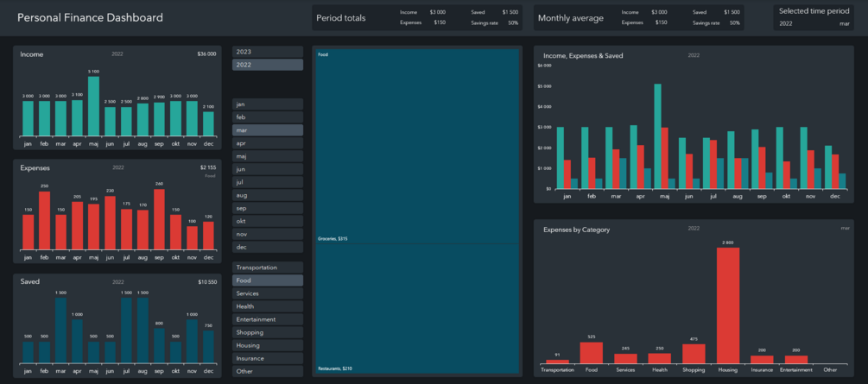
Task: Click the $1 500 Saved value in Period totals
Action: pyautogui.click(x=510, y=12)
